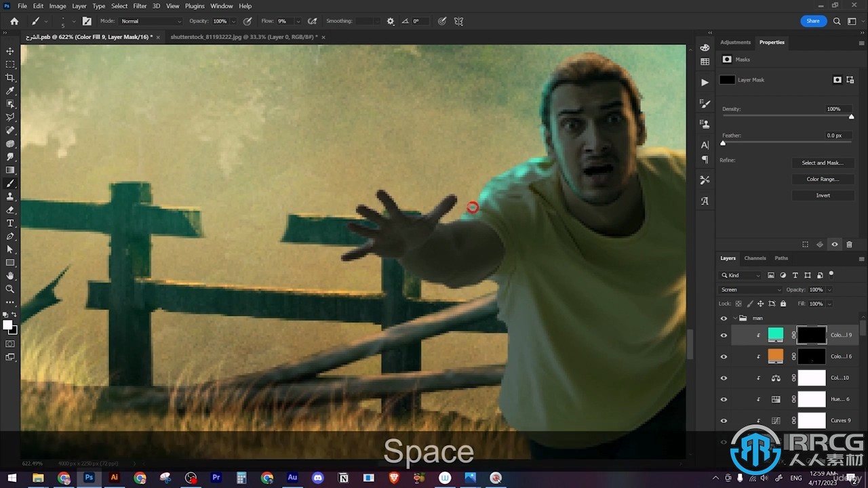Select the Pen tool
Screen dimensions: 868x488
pos(10,237)
